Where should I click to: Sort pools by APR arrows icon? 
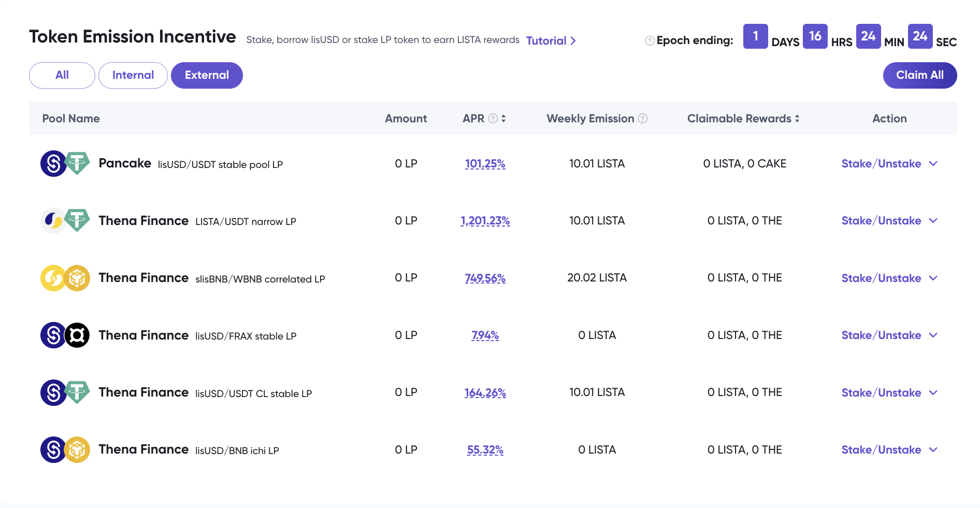(503, 119)
